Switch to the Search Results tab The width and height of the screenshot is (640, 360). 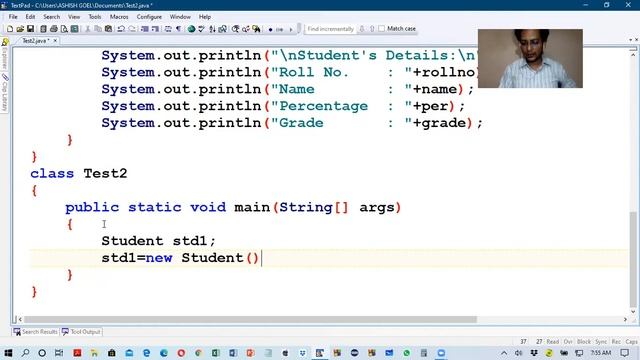(36, 332)
